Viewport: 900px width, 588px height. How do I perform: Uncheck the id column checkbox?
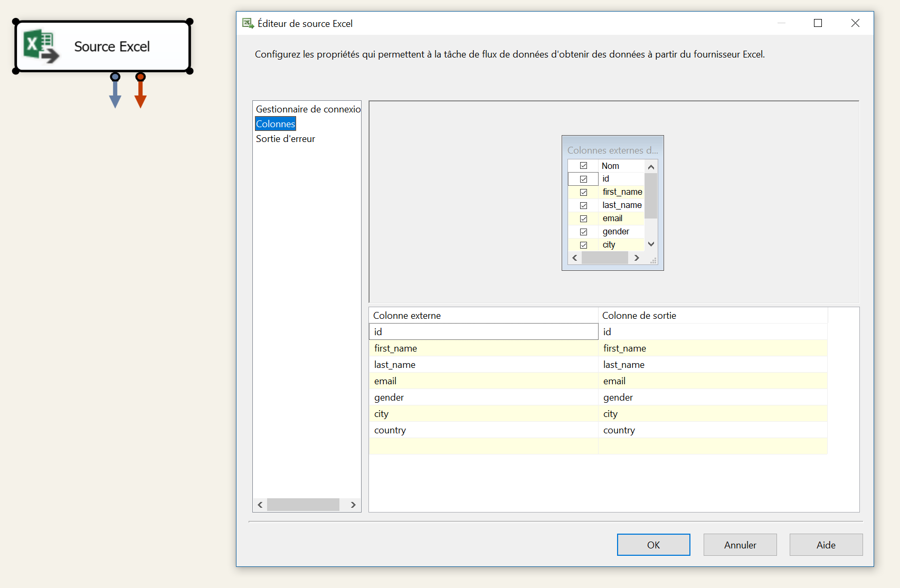[x=583, y=179]
